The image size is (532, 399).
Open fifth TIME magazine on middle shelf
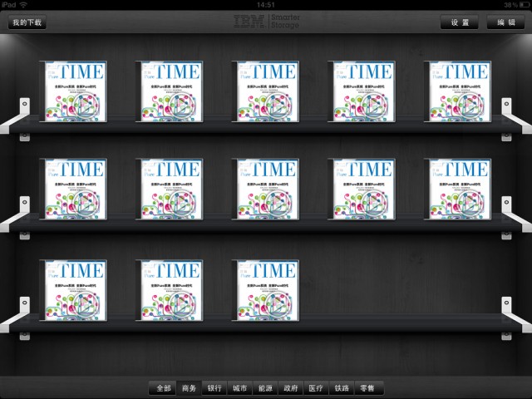(x=458, y=189)
